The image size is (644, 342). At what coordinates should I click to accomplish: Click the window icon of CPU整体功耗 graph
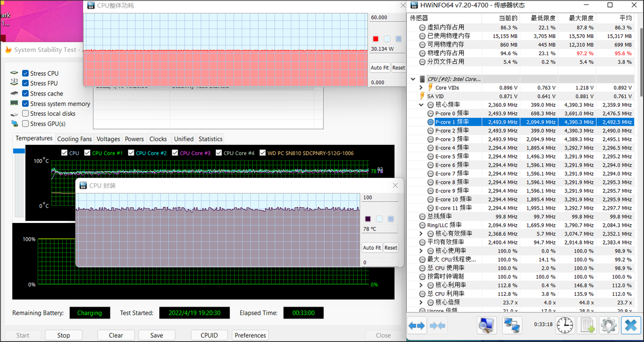click(90, 5)
